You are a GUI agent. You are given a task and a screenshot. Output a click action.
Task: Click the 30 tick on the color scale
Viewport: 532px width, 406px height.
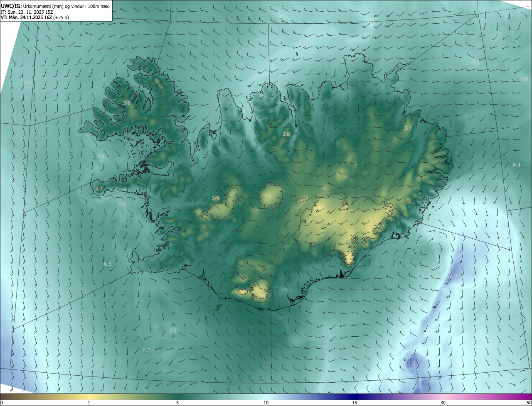coord(443,403)
